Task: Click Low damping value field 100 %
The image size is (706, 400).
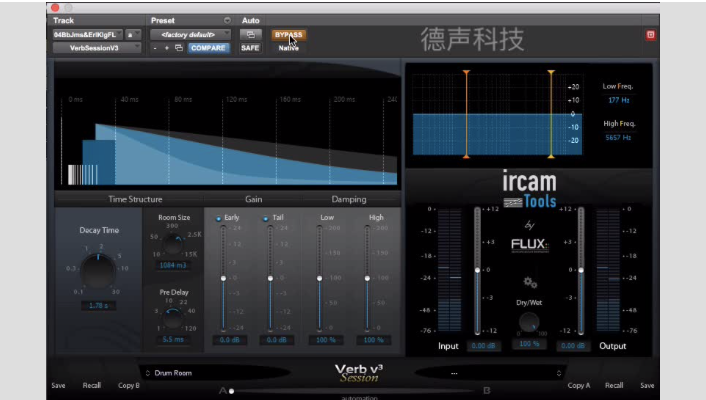Action: click(x=326, y=340)
